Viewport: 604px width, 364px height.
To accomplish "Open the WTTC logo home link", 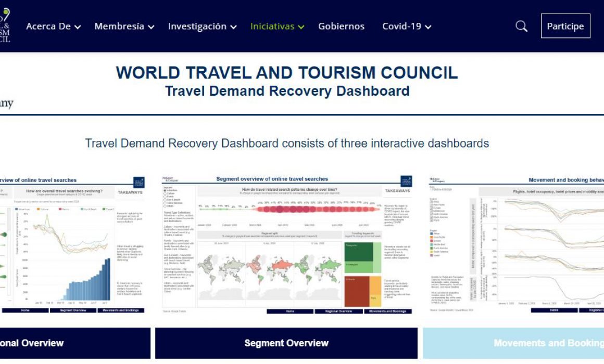I will click(x=5, y=25).
